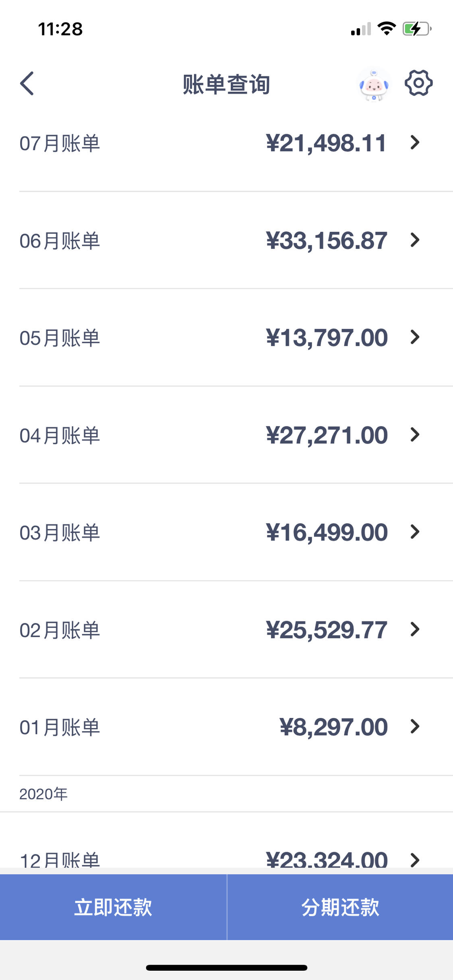Tap the battery charging icon

417,29
